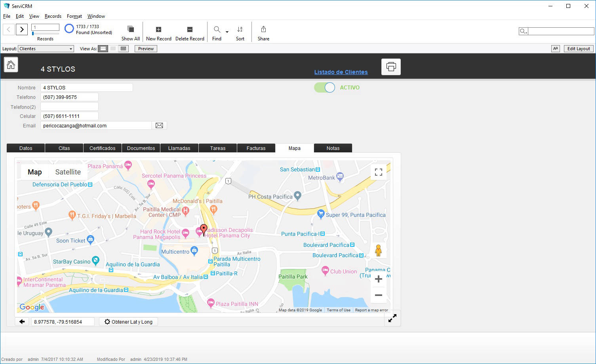Viewport: 596px width, 364px height.
Task: Click the record number field
Action: click(x=45, y=27)
